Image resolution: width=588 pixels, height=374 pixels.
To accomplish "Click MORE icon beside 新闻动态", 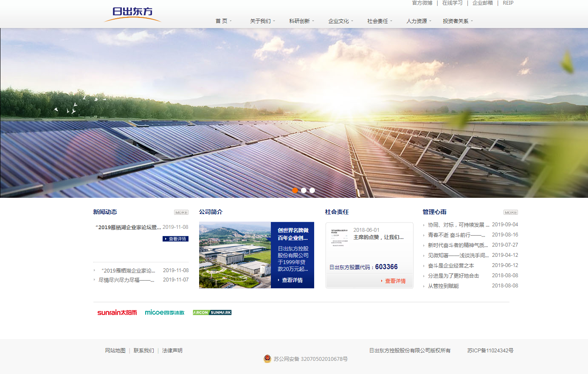I will [x=181, y=212].
